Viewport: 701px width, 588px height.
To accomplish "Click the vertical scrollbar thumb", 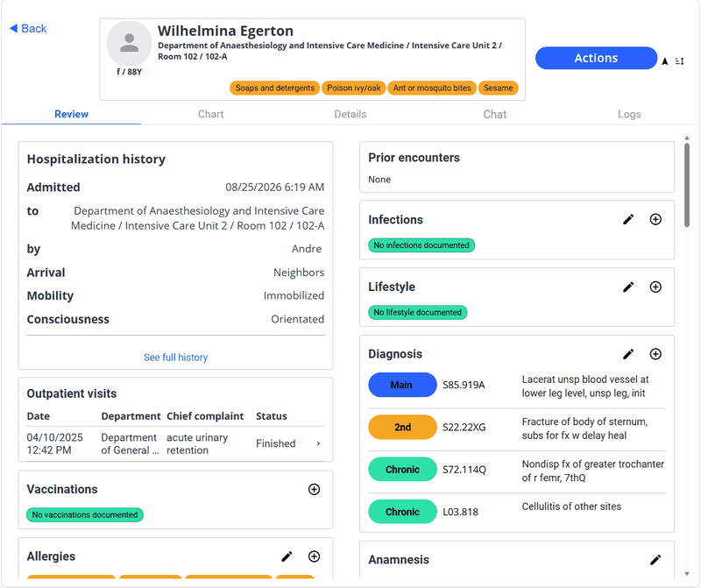I will coord(687,185).
